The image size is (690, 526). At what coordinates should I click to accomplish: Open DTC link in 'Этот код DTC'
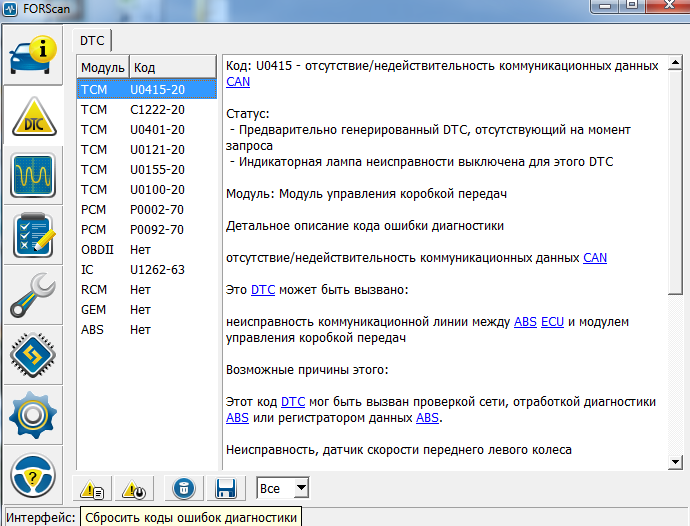tap(293, 402)
